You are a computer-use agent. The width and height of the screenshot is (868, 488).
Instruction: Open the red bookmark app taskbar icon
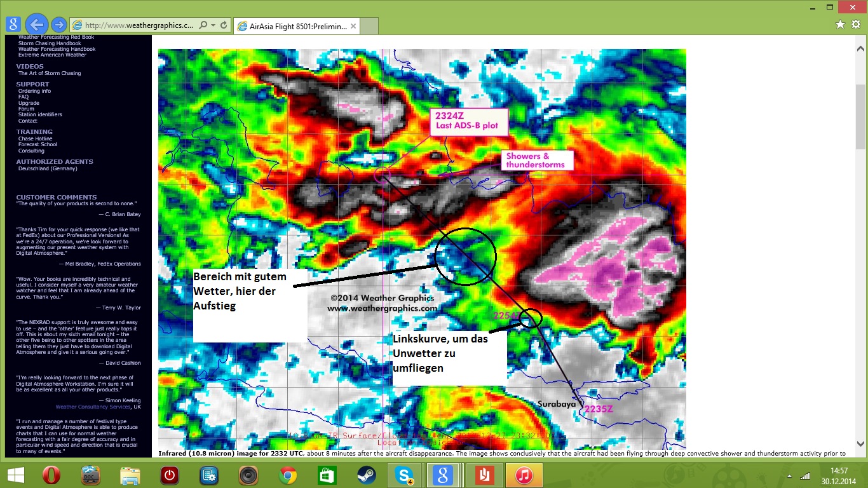click(x=484, y=475)
